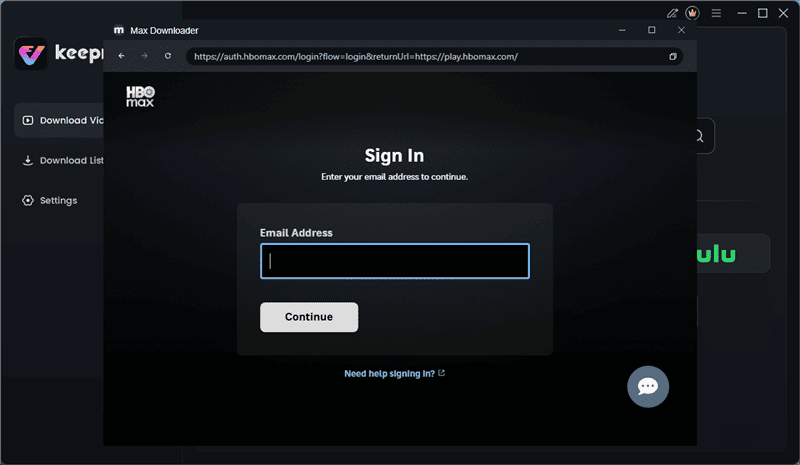Go forward in Max Downloader browser

coord(144,56)
